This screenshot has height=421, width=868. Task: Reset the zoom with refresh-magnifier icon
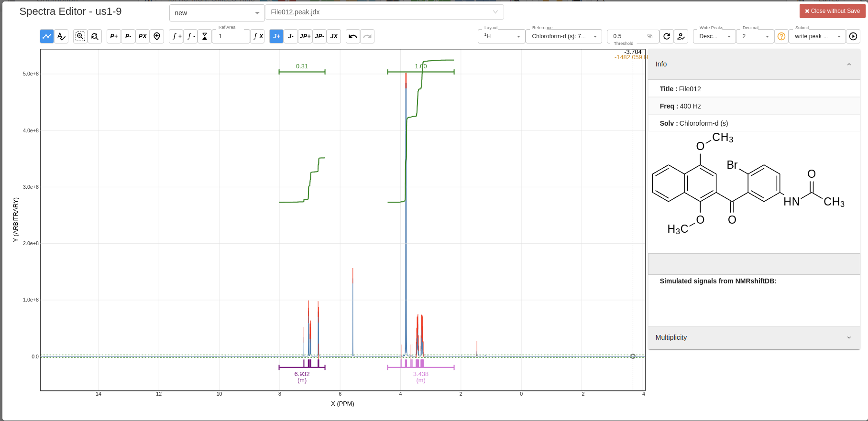coord(95,36)
